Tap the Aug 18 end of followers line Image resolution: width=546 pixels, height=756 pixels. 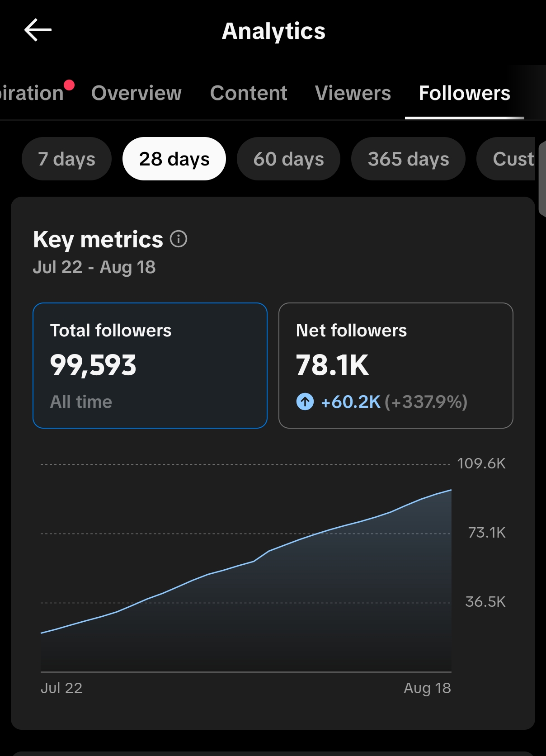pyautogui.click(x=451, y=490)
